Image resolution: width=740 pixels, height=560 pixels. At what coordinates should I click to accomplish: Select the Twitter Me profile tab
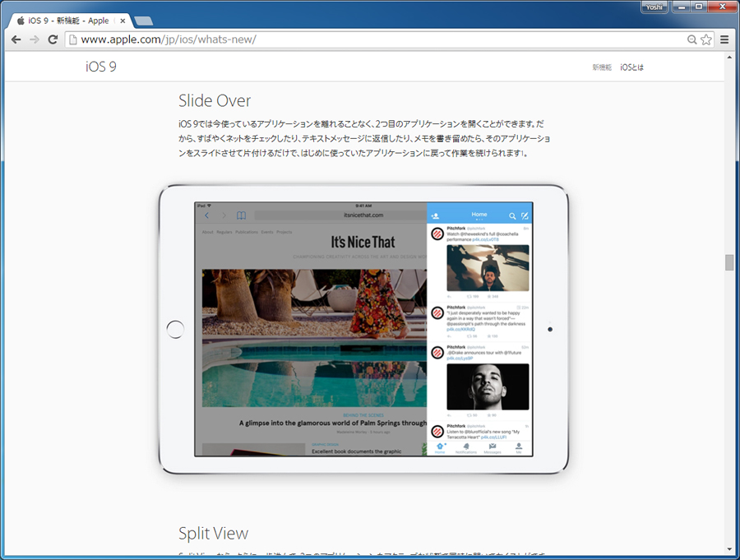tap(519, 447)
